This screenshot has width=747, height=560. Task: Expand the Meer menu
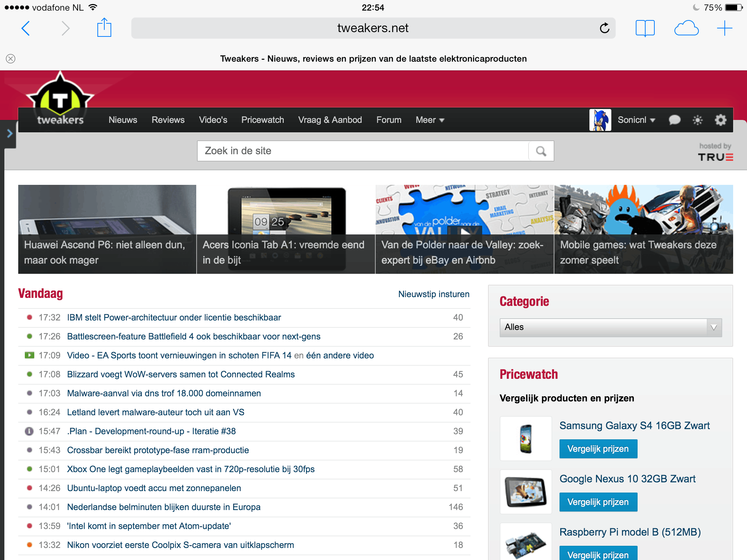(430, 120)
